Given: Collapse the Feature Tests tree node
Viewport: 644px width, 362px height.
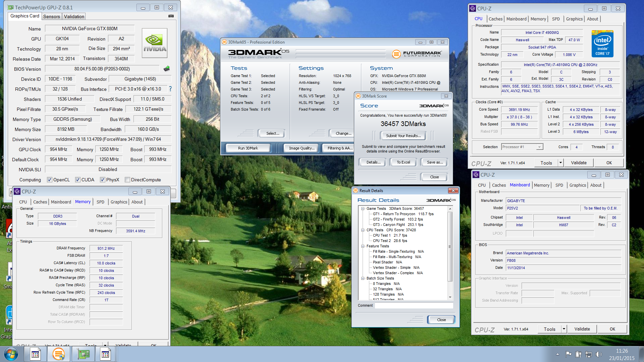Looking at the screenshot, I should (363, 246).
